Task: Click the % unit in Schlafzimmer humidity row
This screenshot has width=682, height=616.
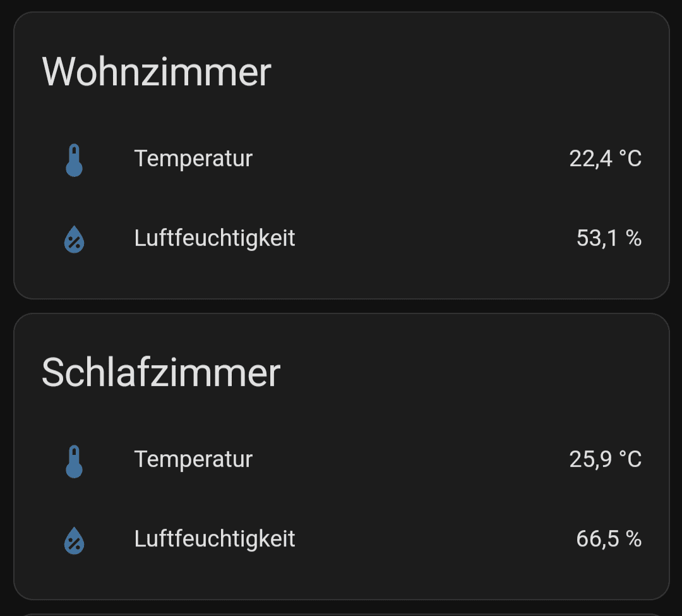Action: pyautogui.click(x=633, y=539)
